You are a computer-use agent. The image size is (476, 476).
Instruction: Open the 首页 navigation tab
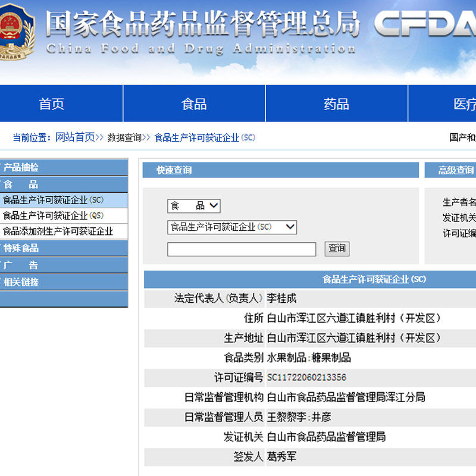(x=51, y=104)
